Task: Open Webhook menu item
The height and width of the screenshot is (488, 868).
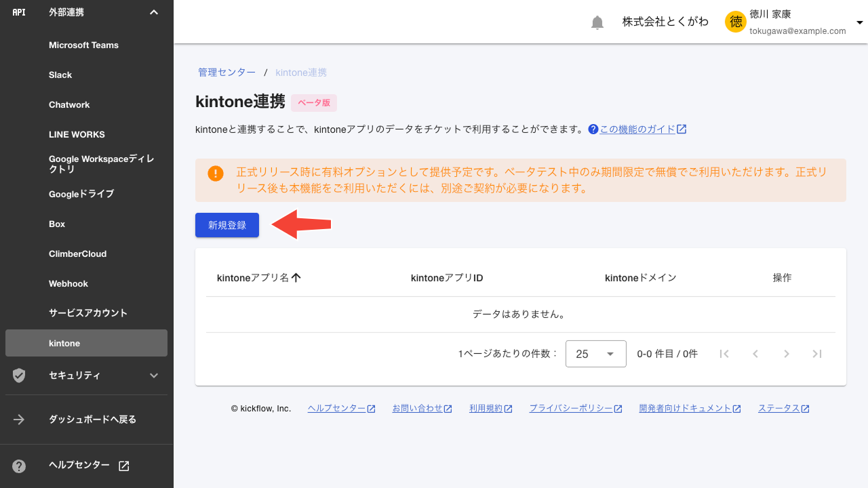Action: tap(86, 284)
